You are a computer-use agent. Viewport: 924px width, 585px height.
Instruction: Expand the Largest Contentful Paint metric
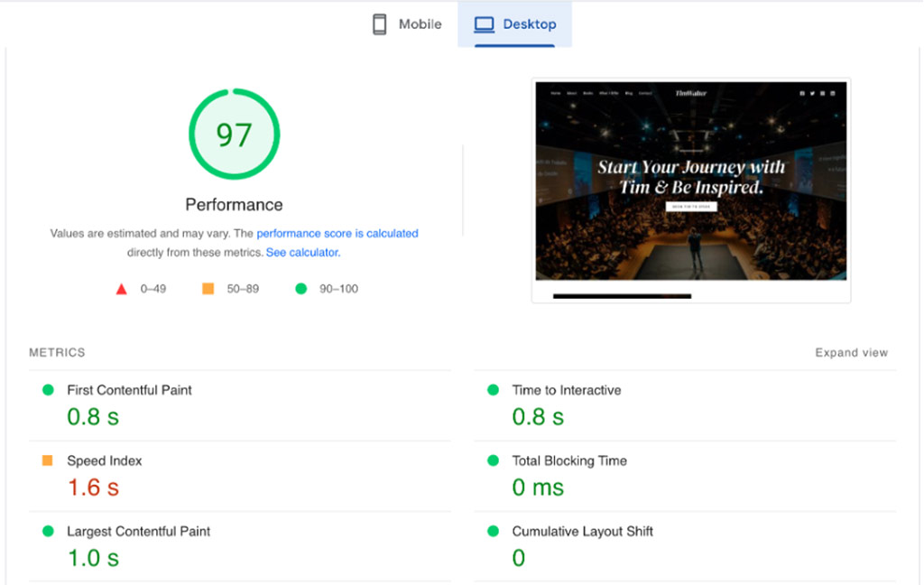click(x=138, y=532)
